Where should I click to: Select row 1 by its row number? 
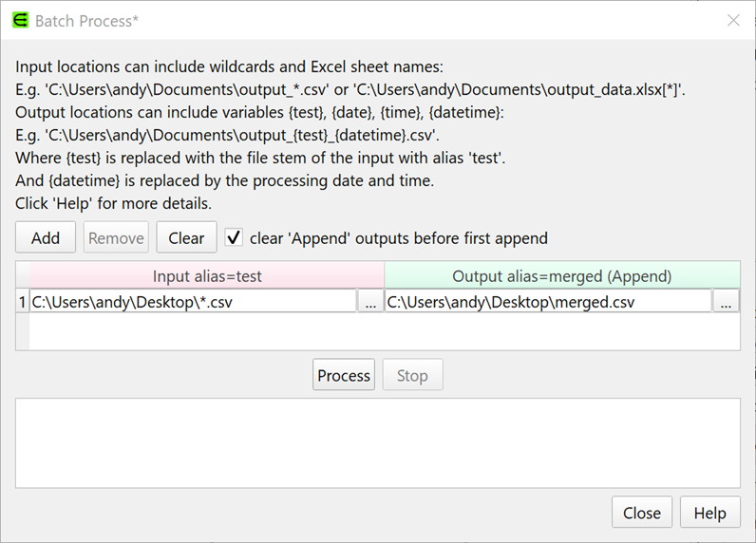(x=22, y=302)
